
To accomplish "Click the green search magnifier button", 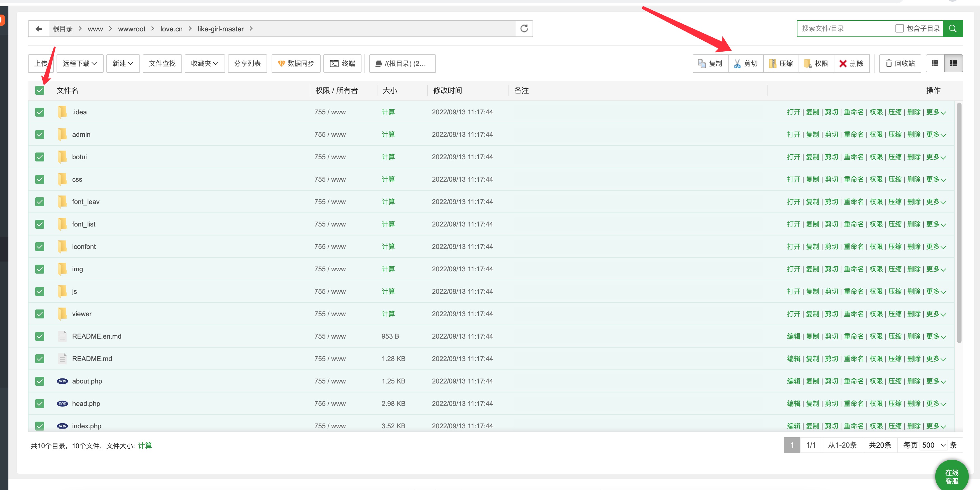I will (x=953, y=29).
